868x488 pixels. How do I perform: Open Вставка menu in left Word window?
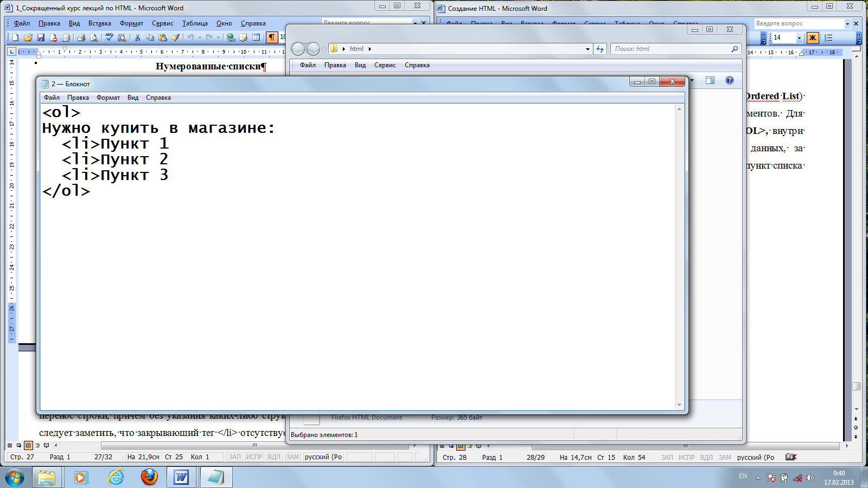(x=100, y=23)
